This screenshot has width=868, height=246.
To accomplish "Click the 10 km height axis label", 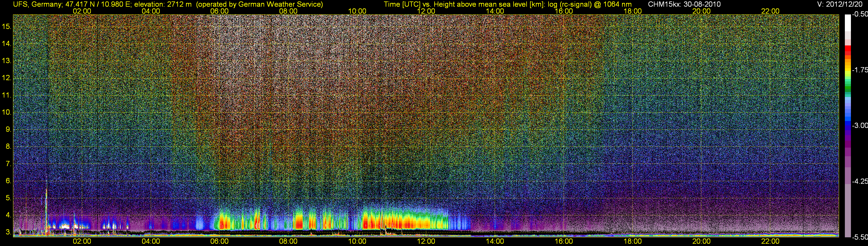I will point(7,112).
